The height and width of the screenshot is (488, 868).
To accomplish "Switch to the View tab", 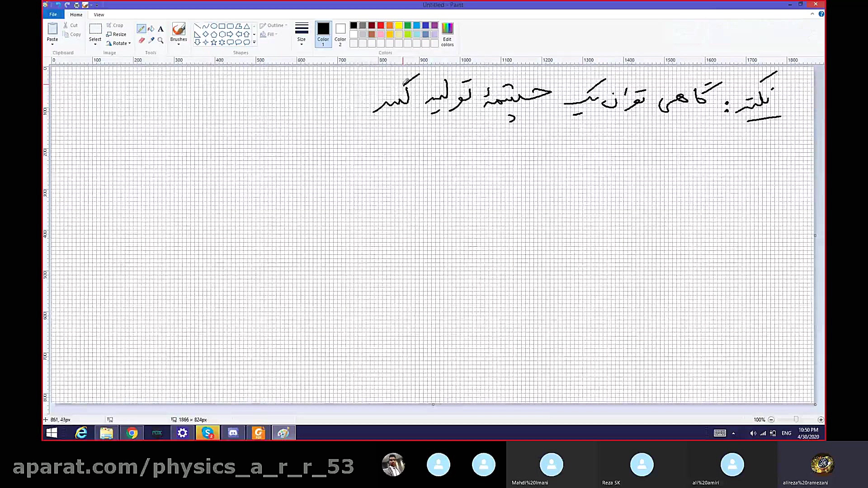I will click(99, 14).
